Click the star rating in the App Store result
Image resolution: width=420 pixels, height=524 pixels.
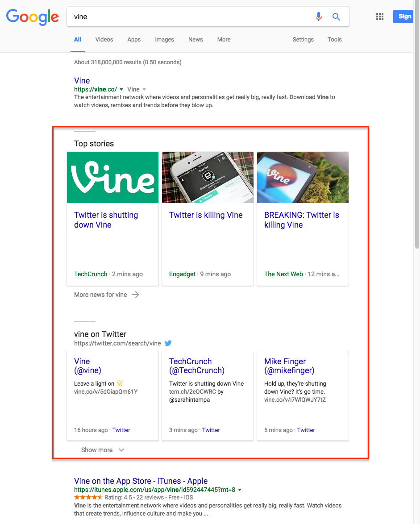[x=88, y=498]
